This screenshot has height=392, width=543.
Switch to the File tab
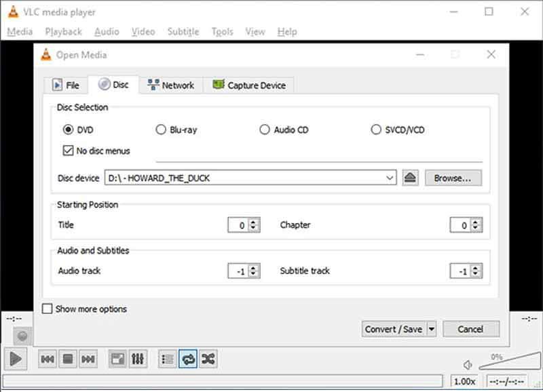coord(66,85)
